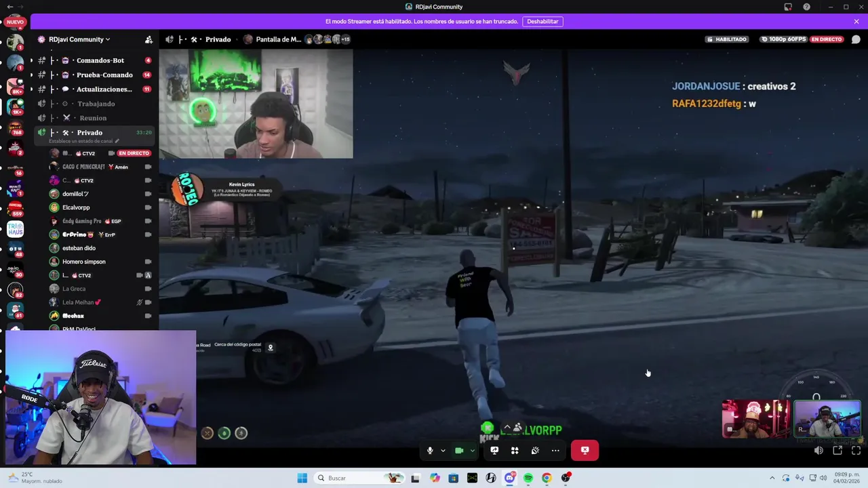Open the server icon with 559 badge
This screenshot has height=488, width=868.
click(x=15, y=209)
